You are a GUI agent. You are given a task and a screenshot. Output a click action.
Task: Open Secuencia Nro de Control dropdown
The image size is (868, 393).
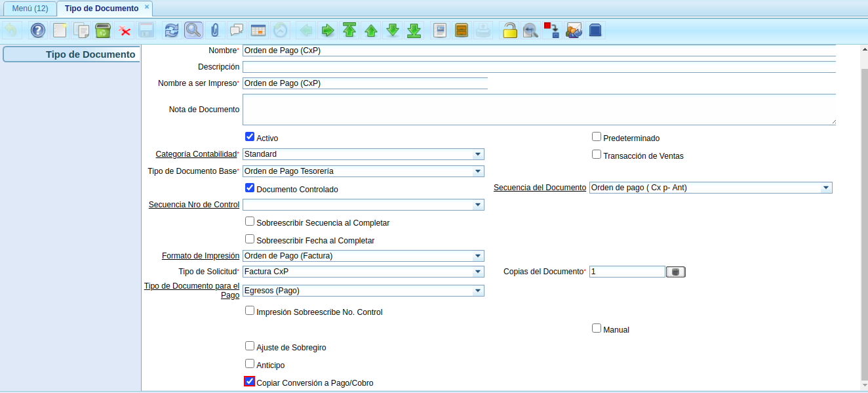point(478,205)
